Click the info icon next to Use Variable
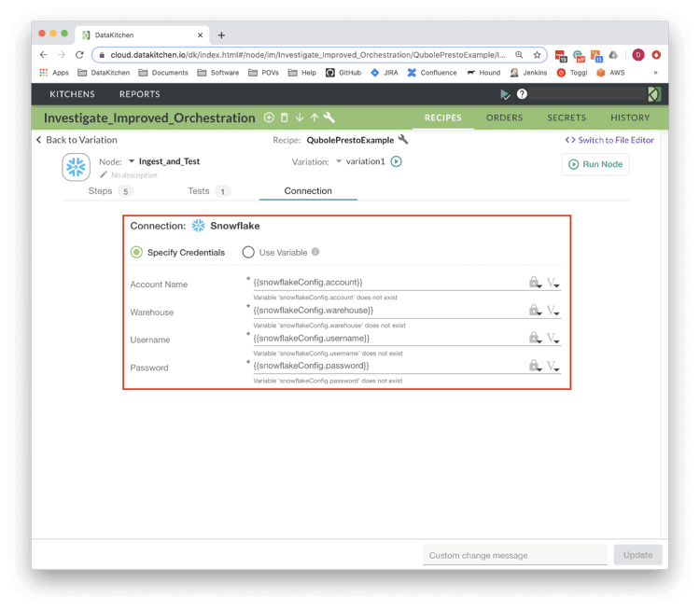Image resolution: width=700 pixels, height=611 pixels. click(x=315, y=252)
